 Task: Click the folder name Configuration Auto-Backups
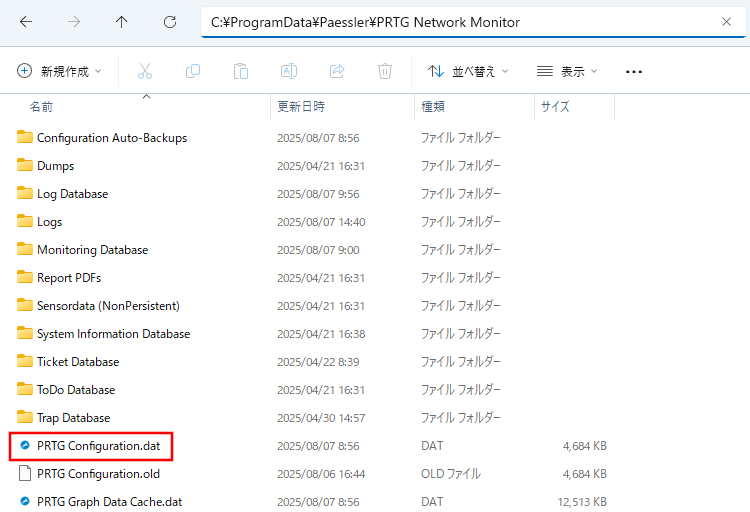[x=112, y=138]
